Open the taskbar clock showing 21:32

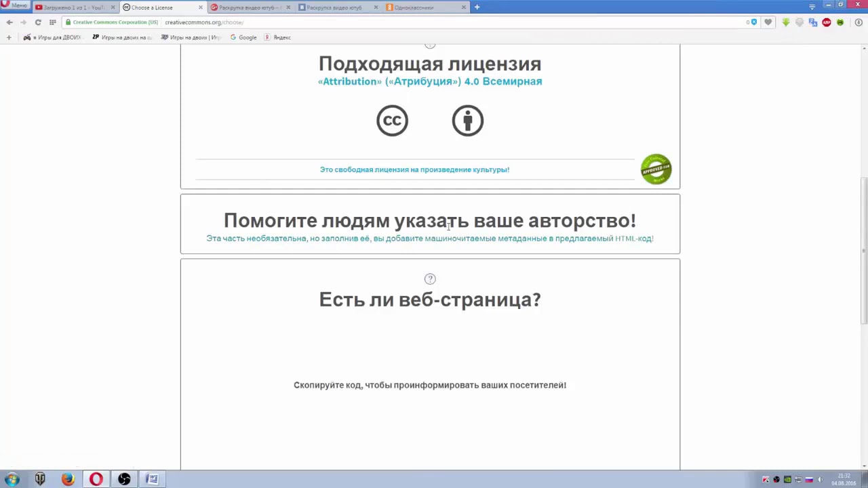coord(844,479)
